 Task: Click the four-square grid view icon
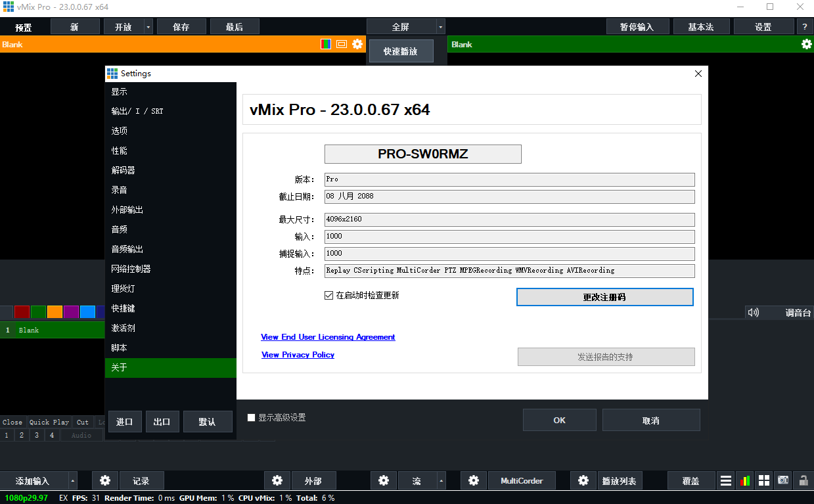coord(764,480)
